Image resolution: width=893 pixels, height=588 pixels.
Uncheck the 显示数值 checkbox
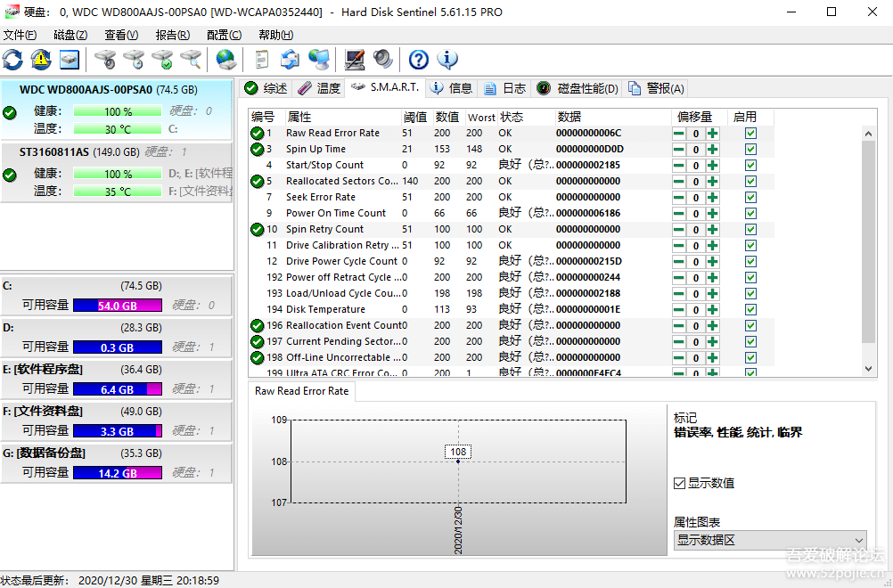(x=679, y=483)
